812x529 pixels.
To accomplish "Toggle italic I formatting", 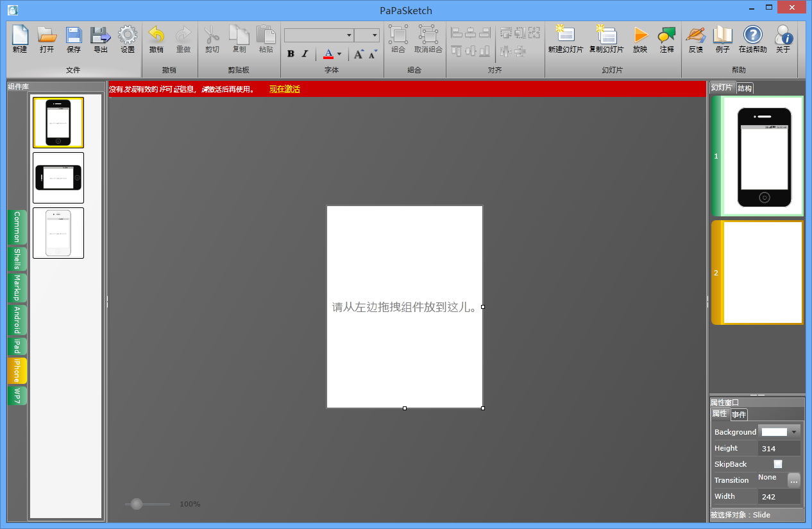I will (x=305, y=54).
